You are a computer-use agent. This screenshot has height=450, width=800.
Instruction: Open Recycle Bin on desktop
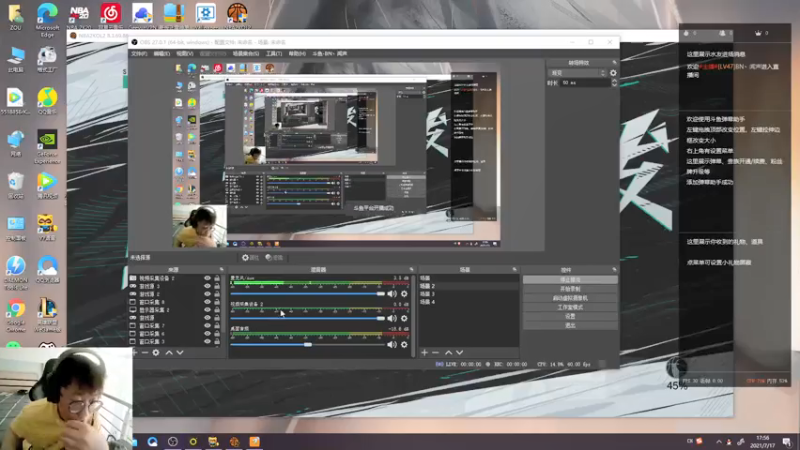[16, 185]
